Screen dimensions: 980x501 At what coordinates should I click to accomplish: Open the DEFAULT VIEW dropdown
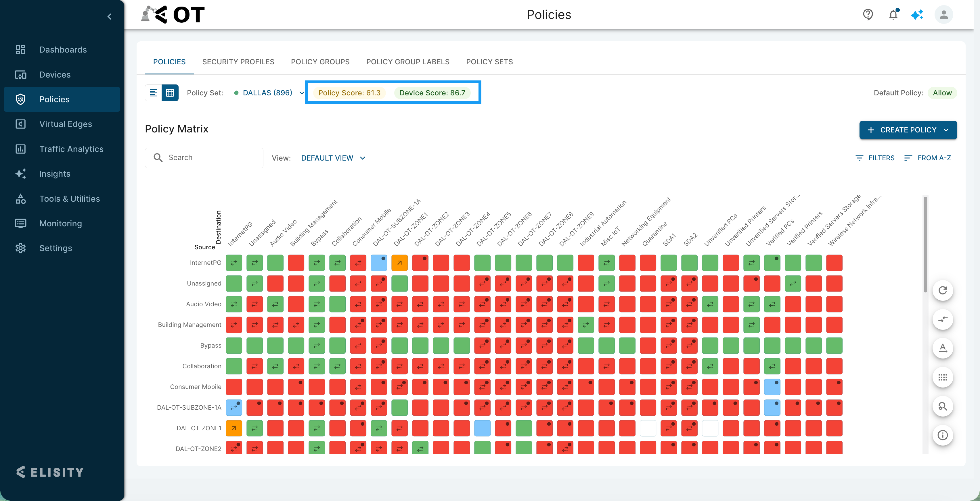point(333,158)
